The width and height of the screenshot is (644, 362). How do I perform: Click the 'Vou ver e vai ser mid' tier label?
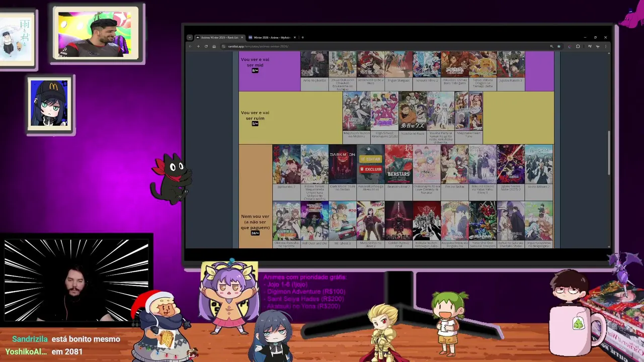(x=255, y=62)
